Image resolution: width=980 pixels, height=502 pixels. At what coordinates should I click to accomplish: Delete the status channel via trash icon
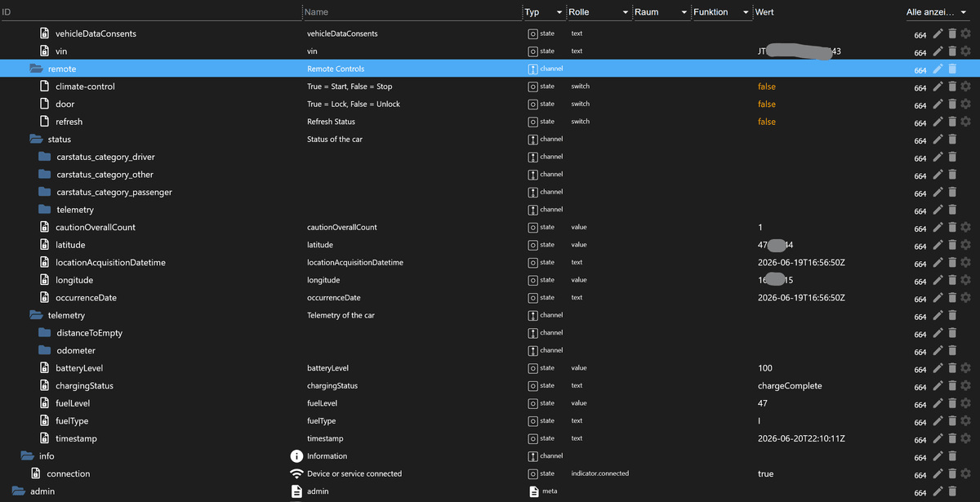click(952, 140)
